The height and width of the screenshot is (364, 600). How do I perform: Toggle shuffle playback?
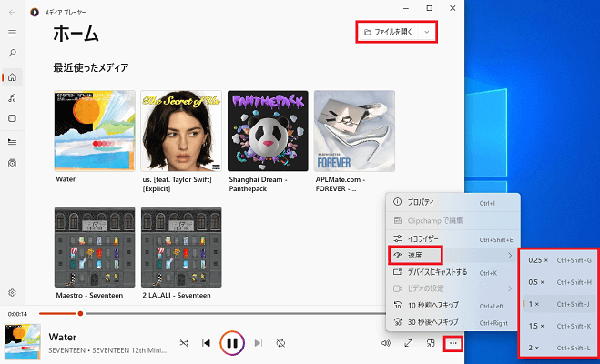(184, 343)
